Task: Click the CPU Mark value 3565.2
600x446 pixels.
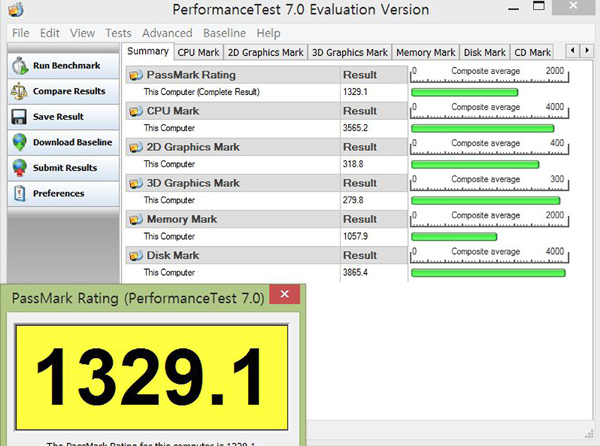Action: (355, 128)
